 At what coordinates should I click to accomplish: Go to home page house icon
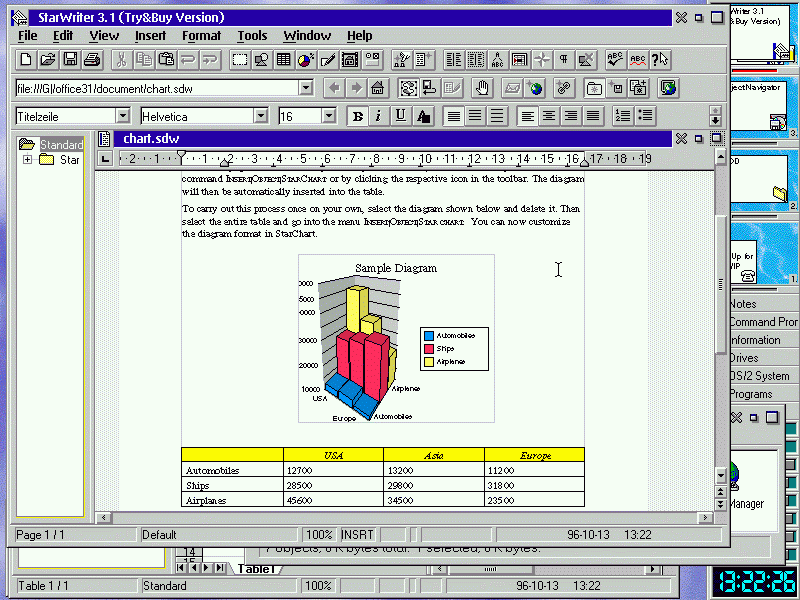(x=378, y=88)
